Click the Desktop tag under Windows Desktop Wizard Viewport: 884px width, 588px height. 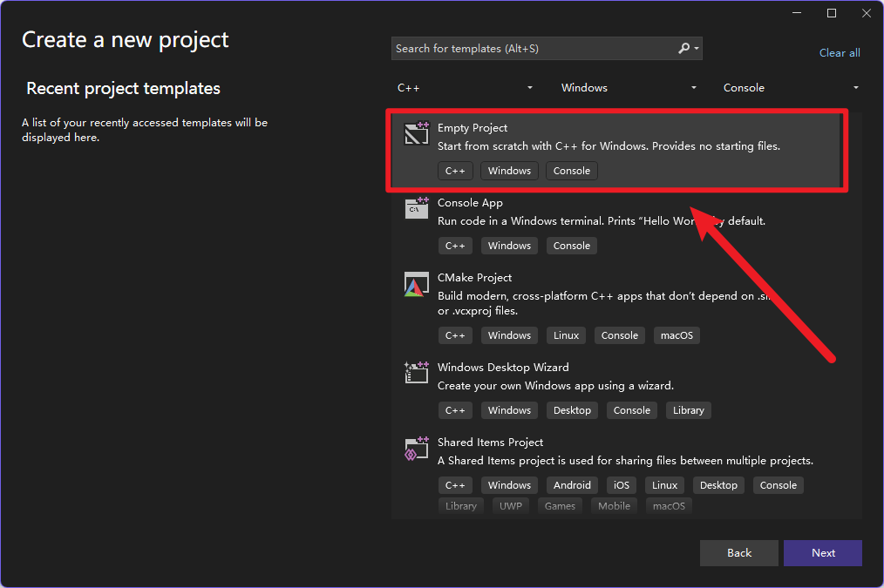(x=572, y=410)
